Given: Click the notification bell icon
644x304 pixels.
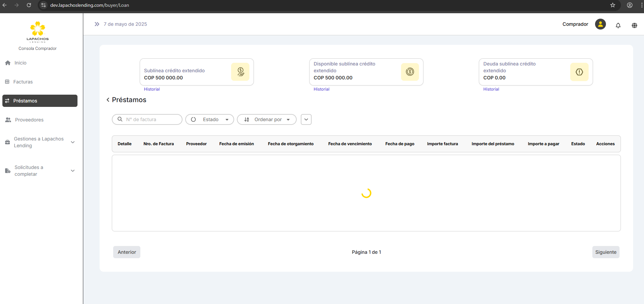Looking at the screenshot, I should coord(618,25).
